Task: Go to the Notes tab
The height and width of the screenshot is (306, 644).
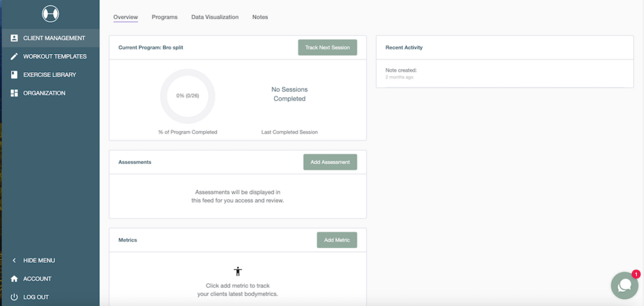Action: pos(260,17)
